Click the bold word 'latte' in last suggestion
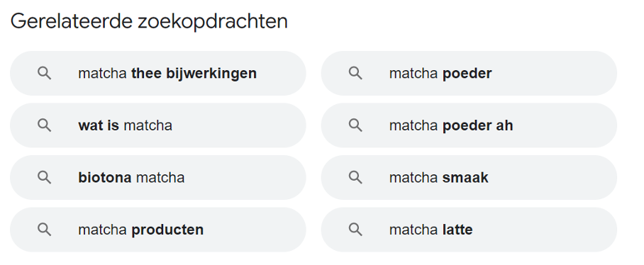The image size is (644, 265). [457, 230]
